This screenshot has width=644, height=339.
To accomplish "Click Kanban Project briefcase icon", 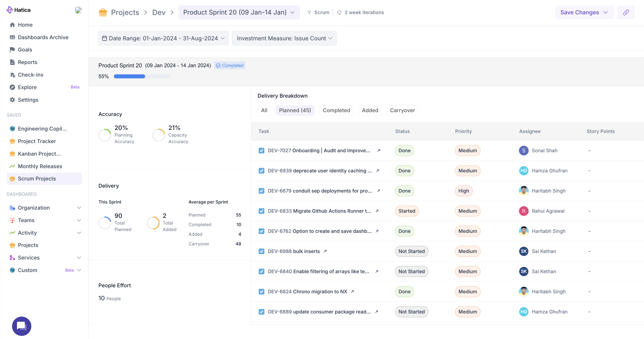I will click(12, 154).
